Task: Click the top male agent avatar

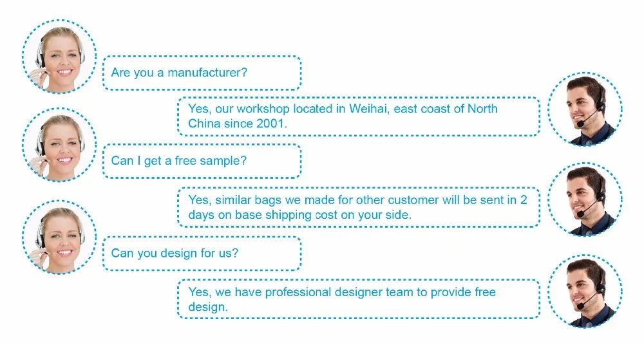Action: pos(585,109)
